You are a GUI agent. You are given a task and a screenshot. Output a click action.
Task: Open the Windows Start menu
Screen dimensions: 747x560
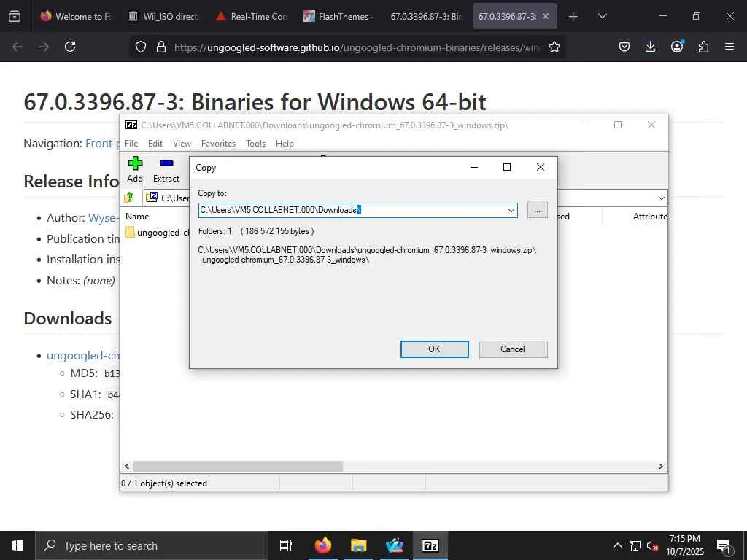pyautogui.click(x=18, y=545)
